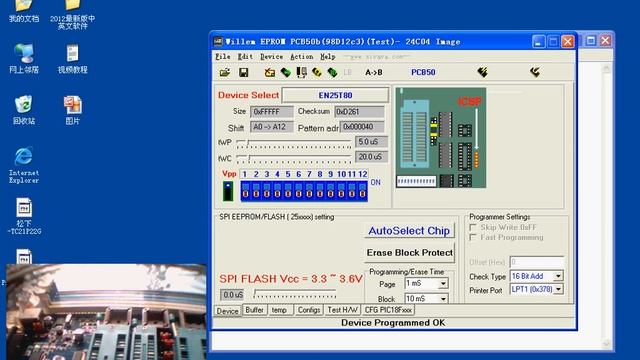Click the far-right black chip-arrow toolbar icon
Image resolution: width=640 pixels, height=360 pixels.
point(535,72)
